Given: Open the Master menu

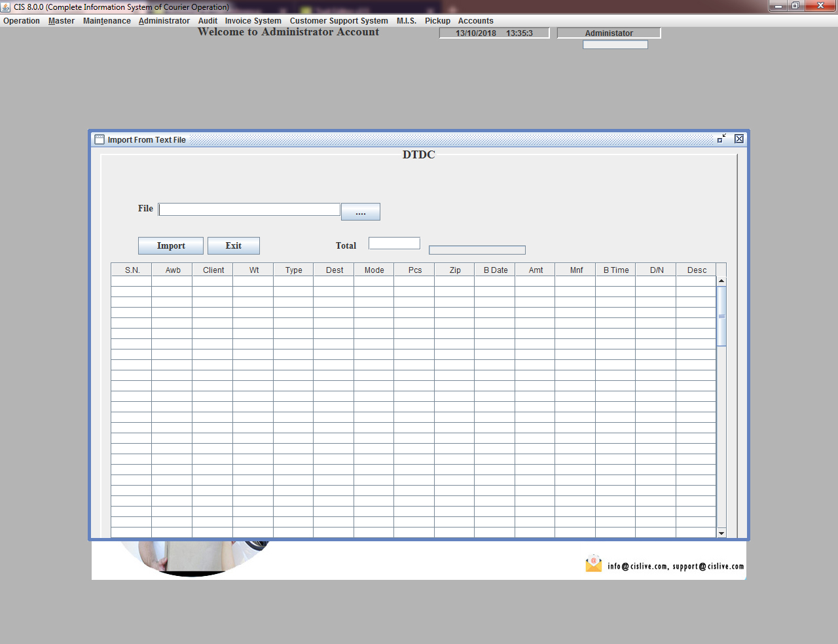Looking at the screenshot, I should click(62, 21).
